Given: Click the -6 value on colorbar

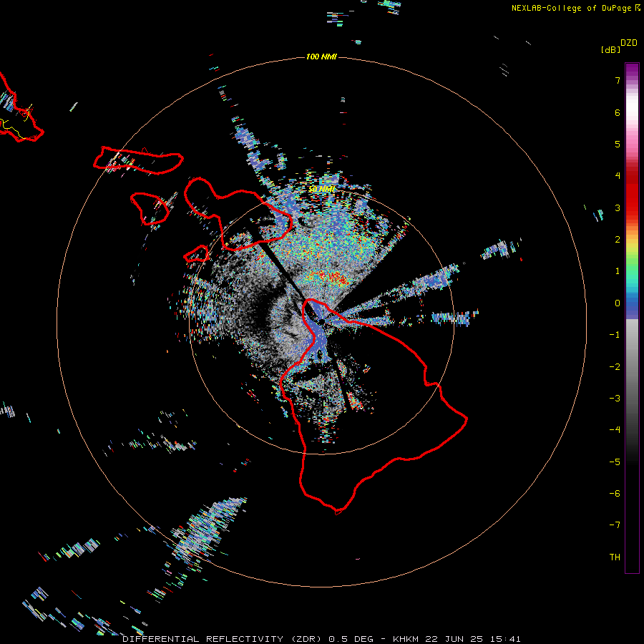Looking at the screenshot, I should [615, 494].
